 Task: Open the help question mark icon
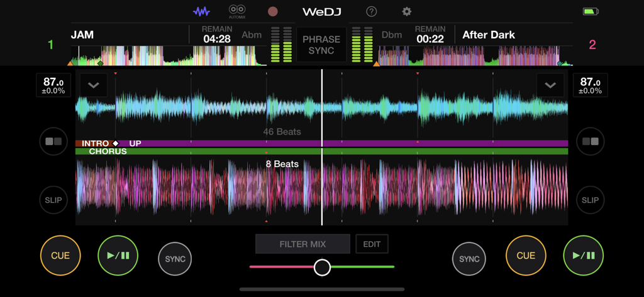[x=371, y=11]
